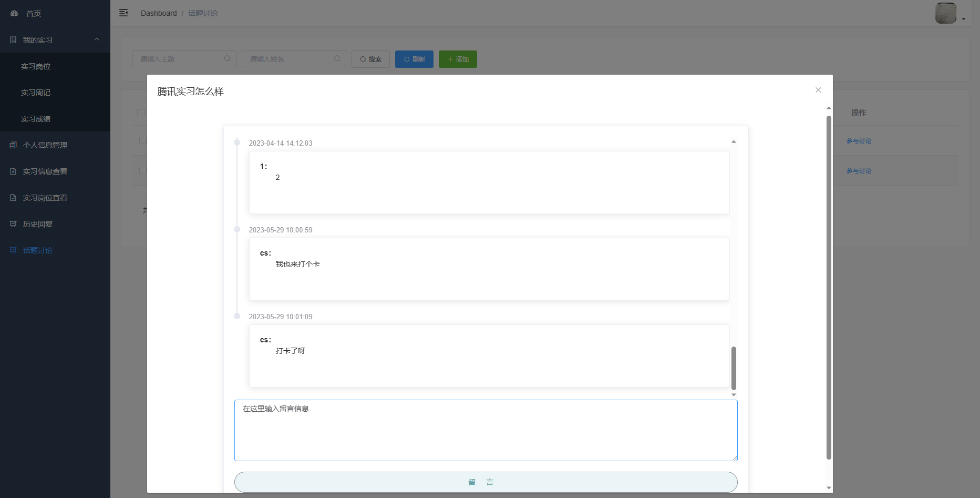Image resolution: width=980 pixels, height=498 pixels.
Task: Close the 腾讯实习怎么样 dialog
Action: [x=818, y=90]
